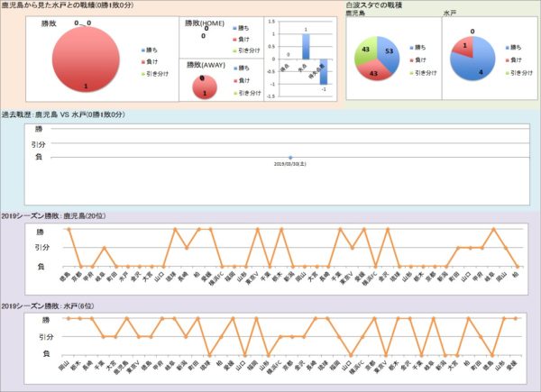Click the red 1 slice of 水戸 pie
The image size is (541, 392).
tap(464, 46)
